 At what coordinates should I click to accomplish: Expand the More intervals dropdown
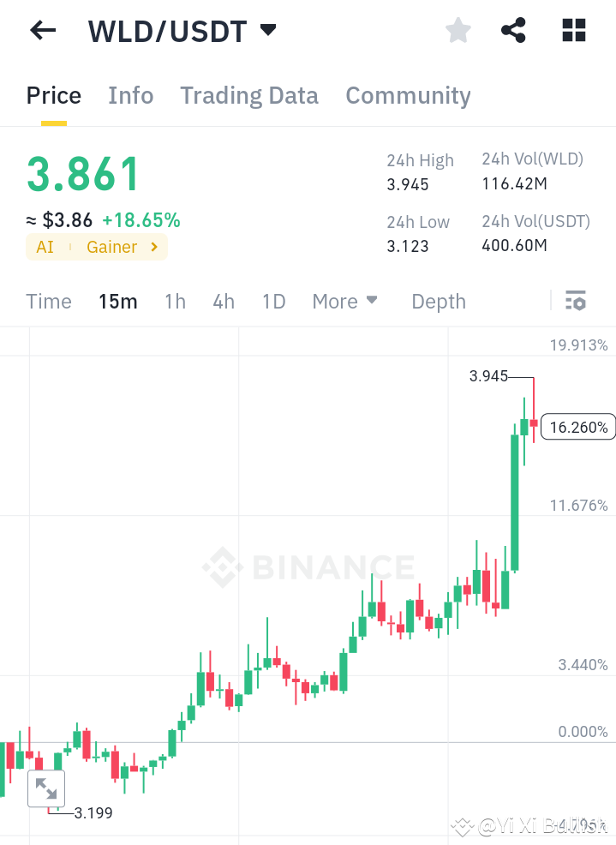click(x=344, y=301)
